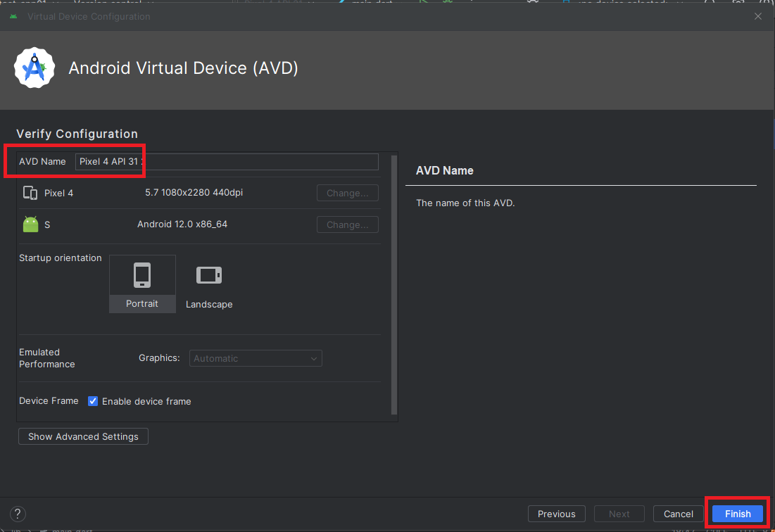Click the 'Verify Configuration' heading
The height and width of the screenshot is (532, 775).
tap(77, 134)
